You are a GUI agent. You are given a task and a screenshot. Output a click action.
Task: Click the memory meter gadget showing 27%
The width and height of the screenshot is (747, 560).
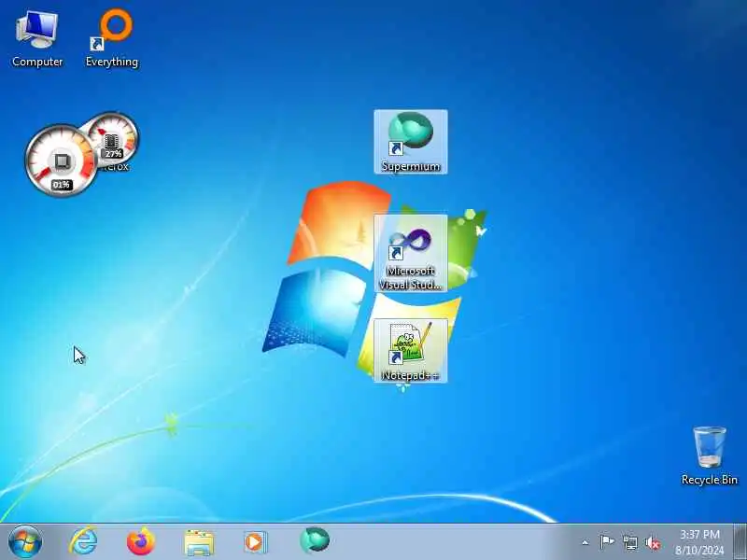coord(114,138)
